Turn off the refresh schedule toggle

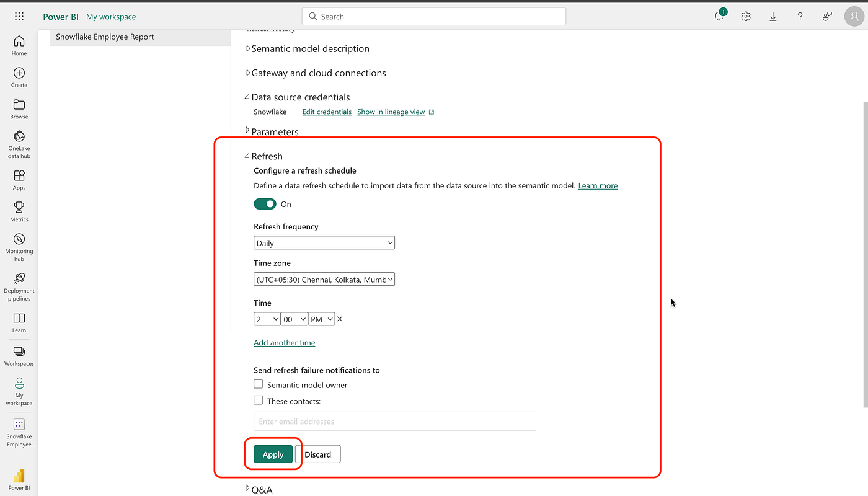point(265,204)
